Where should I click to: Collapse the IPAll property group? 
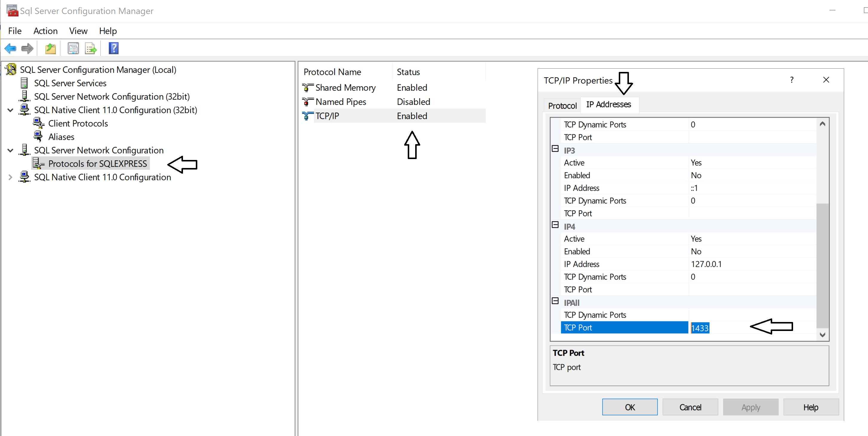pyautogui.click(x=555, y=301)
